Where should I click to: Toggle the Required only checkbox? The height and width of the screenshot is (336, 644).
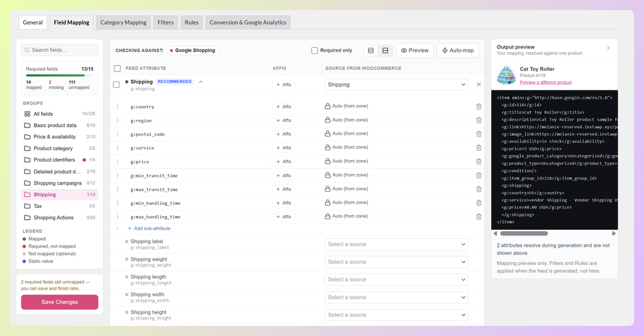pos(314,50)
